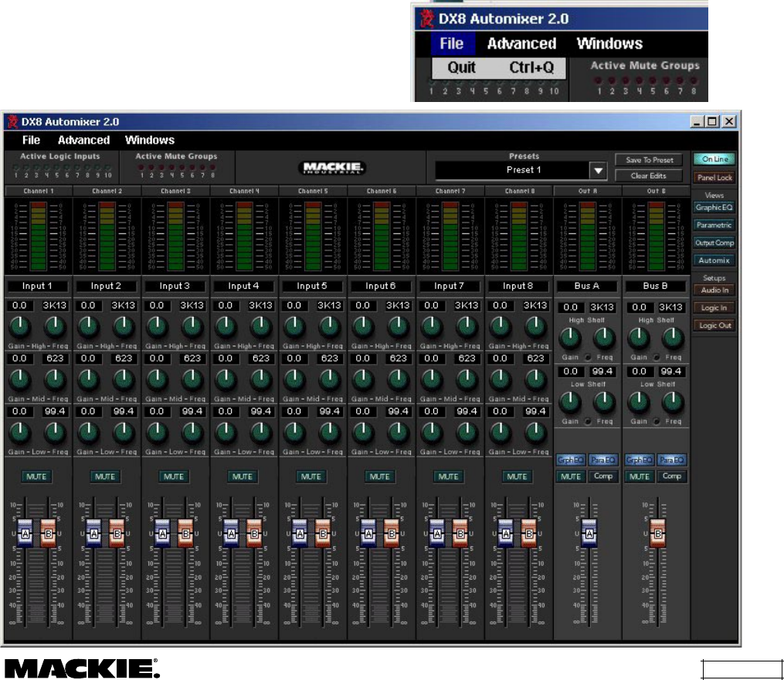The width and height of the screenshot is (784, 680).
Task: Mute Input 1 channel
Action: 36,476
